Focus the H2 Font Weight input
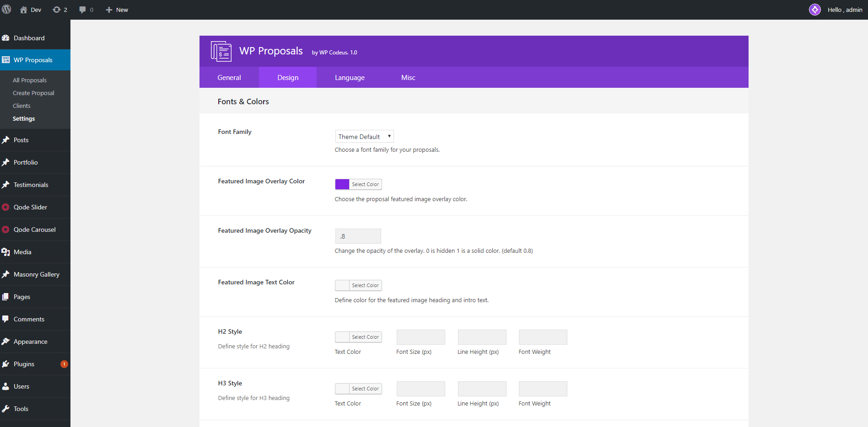 pos(543,337)
